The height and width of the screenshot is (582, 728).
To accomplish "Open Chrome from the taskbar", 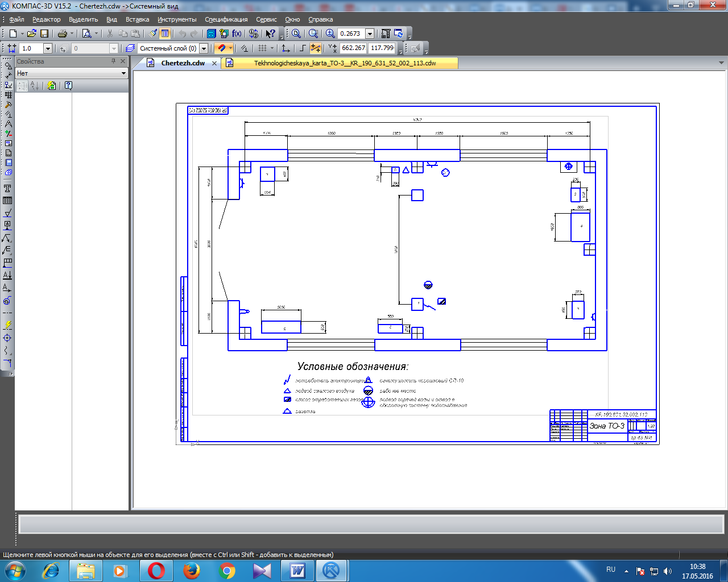I will (227, 571).
